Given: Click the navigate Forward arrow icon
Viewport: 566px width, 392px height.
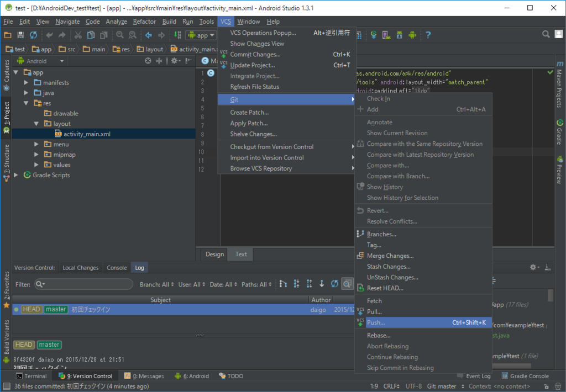Looking at the screenshot, I should coord(161,35).
